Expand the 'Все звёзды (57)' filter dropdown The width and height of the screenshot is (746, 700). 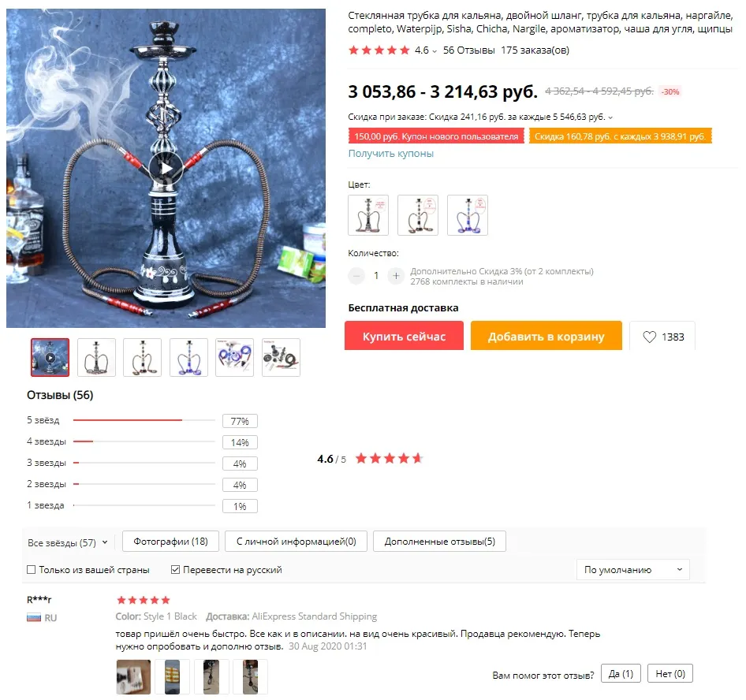[x=68, y=542]
